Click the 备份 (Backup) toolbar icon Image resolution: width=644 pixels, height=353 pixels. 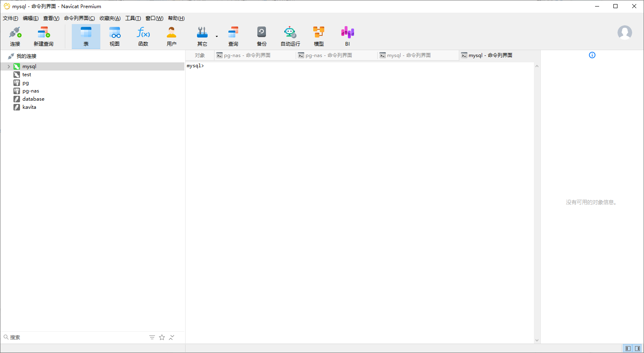[261, 36]
